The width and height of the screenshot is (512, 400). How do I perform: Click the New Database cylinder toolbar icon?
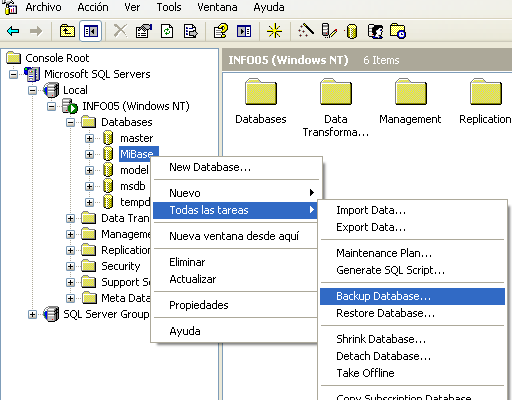352,32
